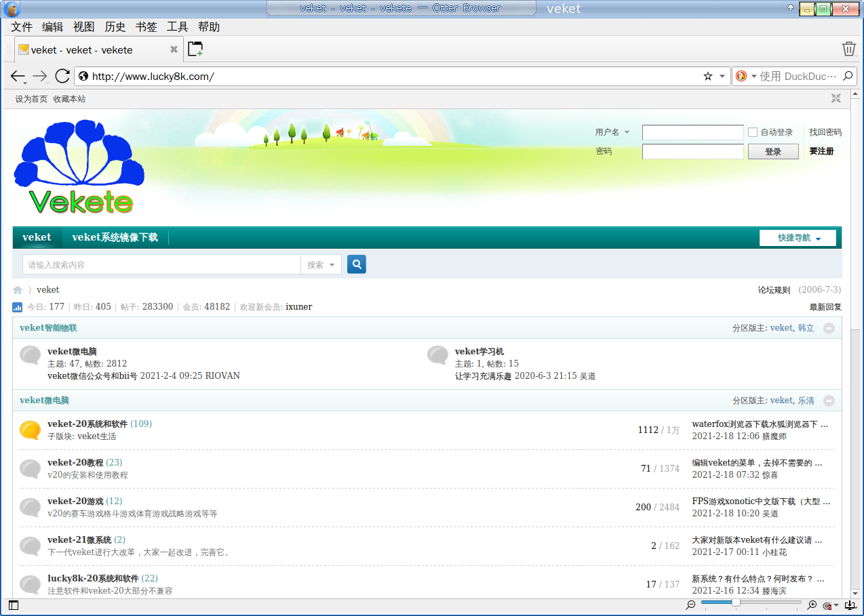This screenshot has height=616, width=864.
Task: Open the statistics bar-chart icon beside 今日
Action: click(x=18, y=307)
